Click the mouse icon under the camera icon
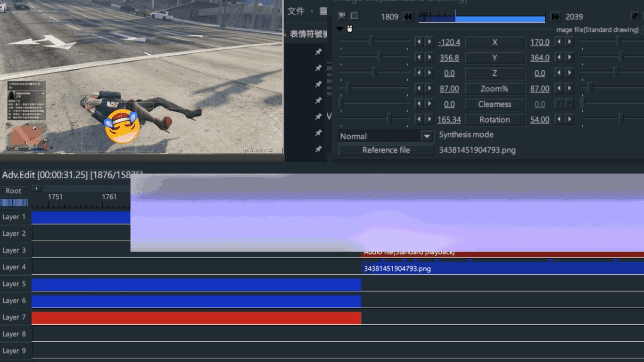 coord(350,29)
